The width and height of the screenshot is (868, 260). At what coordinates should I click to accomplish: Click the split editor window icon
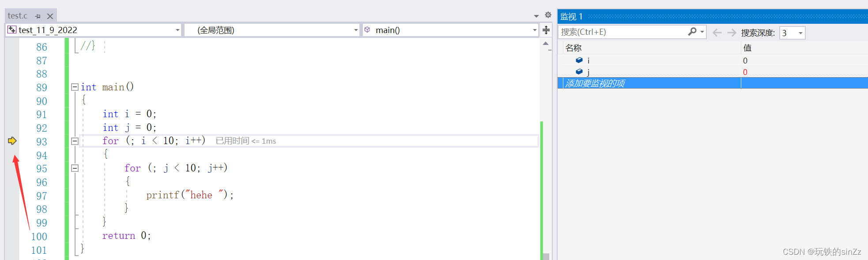pos(546,30)
